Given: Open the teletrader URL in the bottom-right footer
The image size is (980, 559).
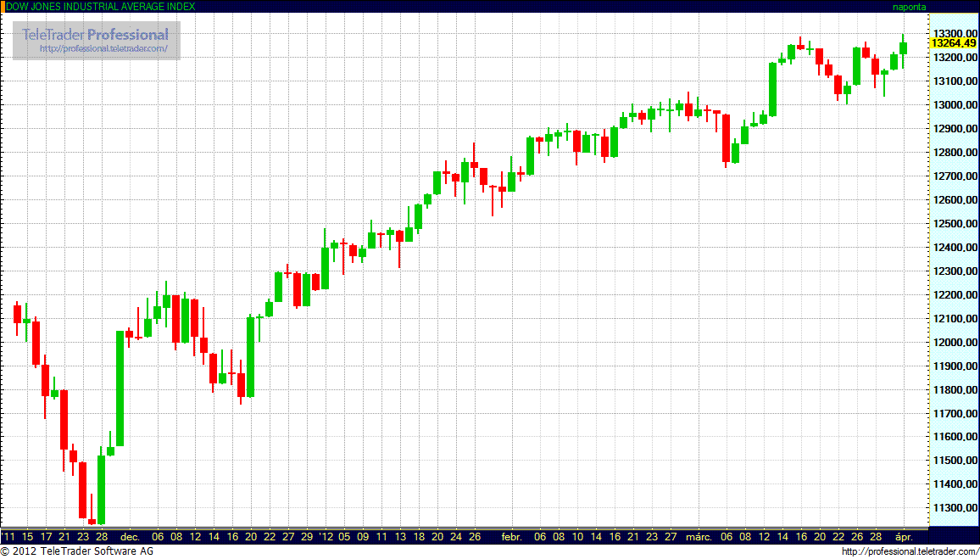Looking at the screenshot, I should click(910, 552).
